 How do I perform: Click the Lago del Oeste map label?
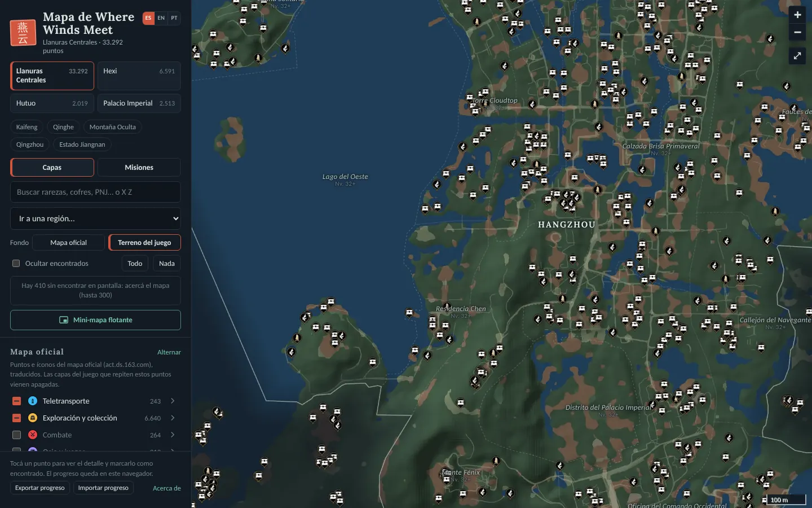coord(345,177)
